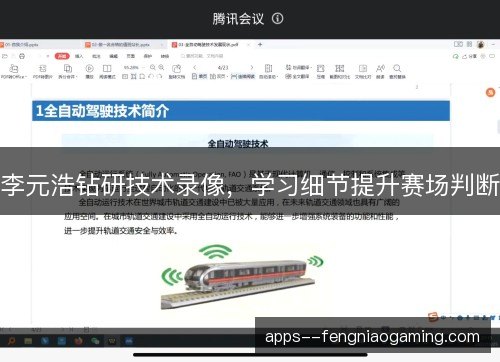This screenshot has height=362, width=500.
Task: Select the highlighted 开始 ribbon tab
Action: 62,56
